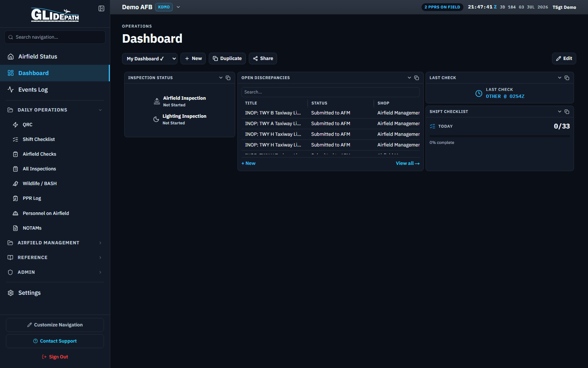The width and height of the screenshot is (588, 368).
Task: Duplicate the current dashboard
Action: pyautogui.click(x=227, y=59)
